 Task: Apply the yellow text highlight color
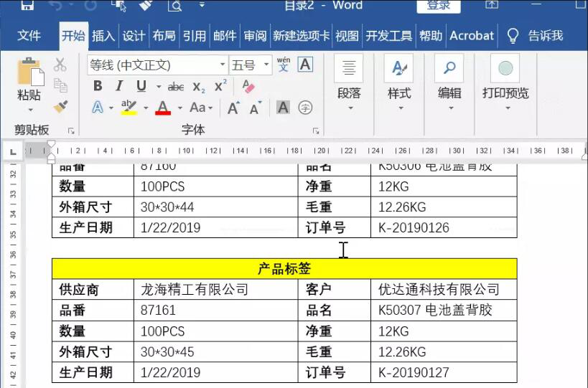tap(129, 108)
